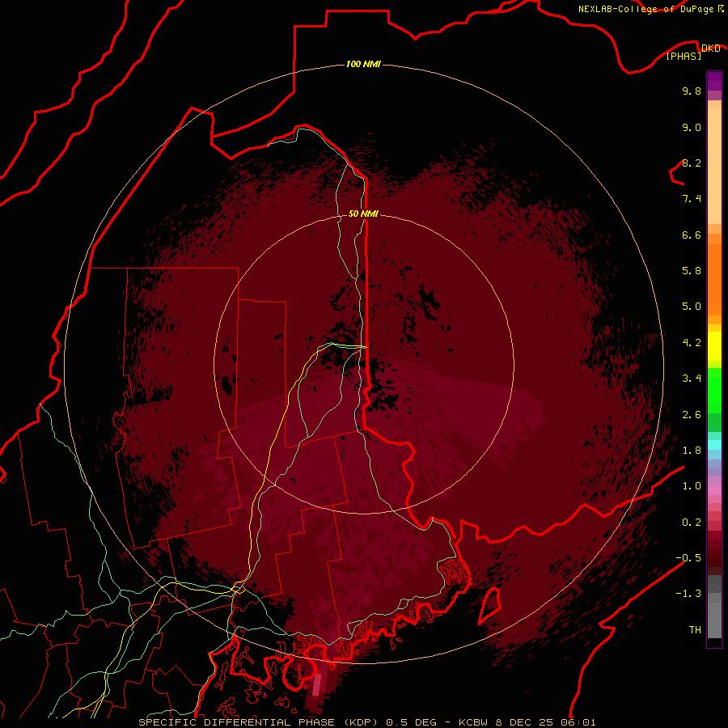
Task: Click the 8.2 value on the color scale
Action: coord(692,163)
